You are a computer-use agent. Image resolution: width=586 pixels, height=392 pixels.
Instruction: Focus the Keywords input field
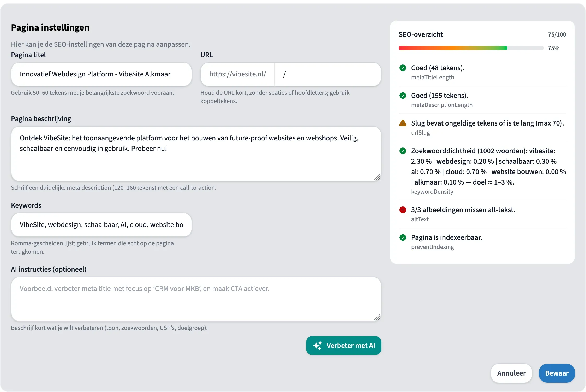[x=101, y=225]
